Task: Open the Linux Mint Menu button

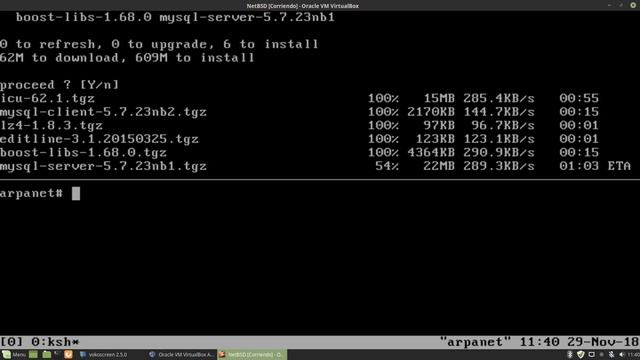Action: [14, 354]
